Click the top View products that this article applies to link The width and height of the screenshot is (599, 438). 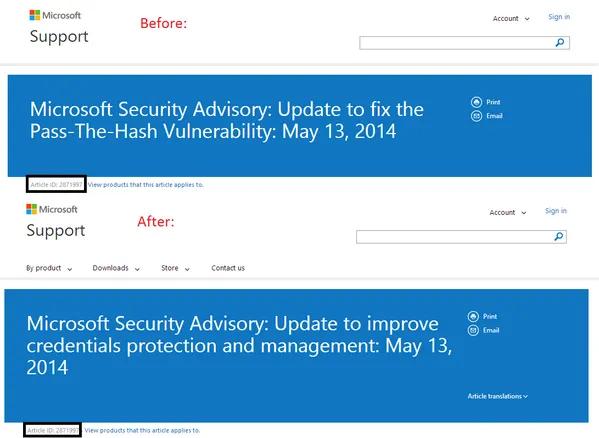point(146,184)
